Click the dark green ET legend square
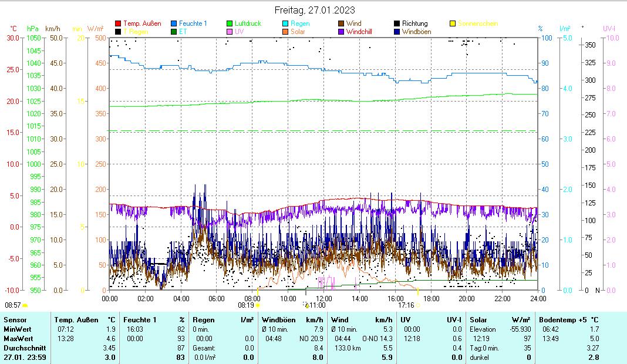 click(174, 32)
